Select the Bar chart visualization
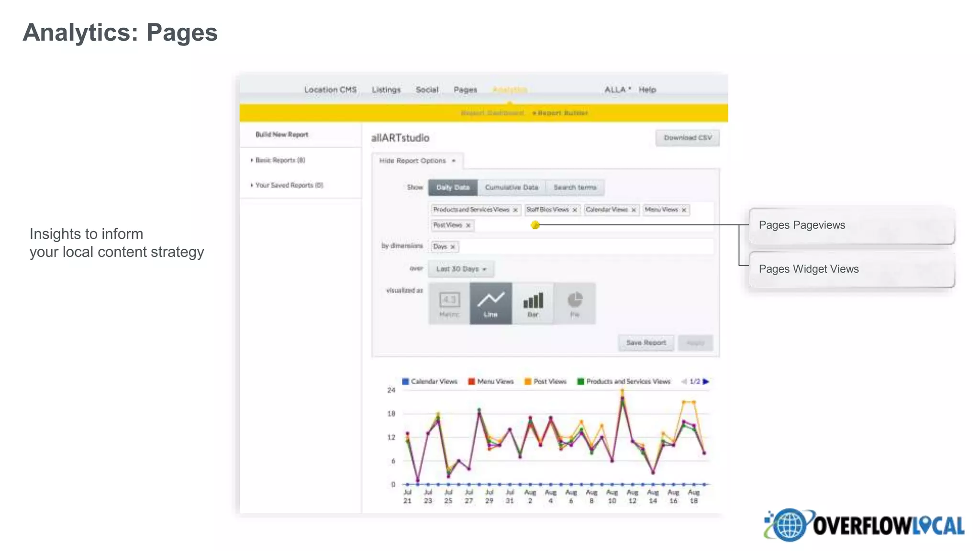Image resolution: width=980 pixels, height=551 pixels. coord(533,304)
